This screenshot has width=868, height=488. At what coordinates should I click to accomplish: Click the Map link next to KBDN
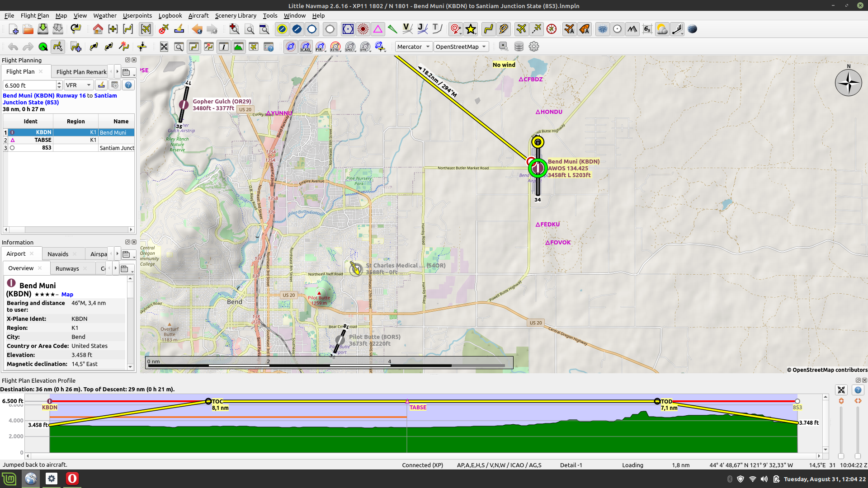67,294
